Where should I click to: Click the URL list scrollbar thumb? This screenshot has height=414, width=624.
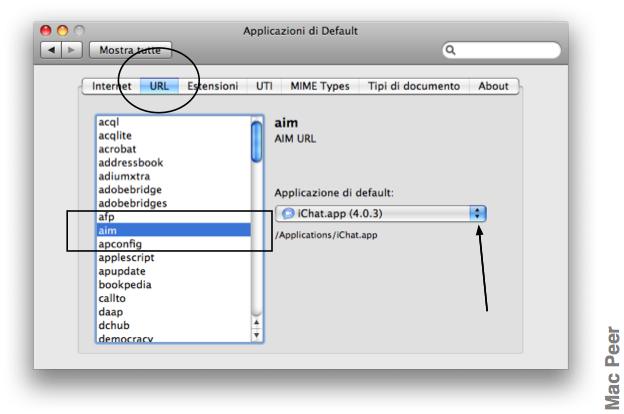tap(257, 142)
